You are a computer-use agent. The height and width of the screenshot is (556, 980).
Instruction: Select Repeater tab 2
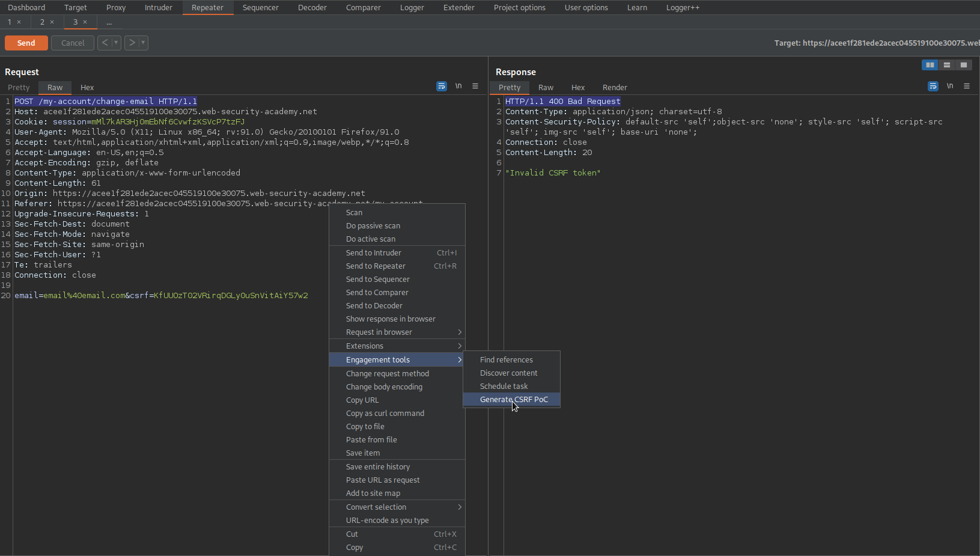[x=42, y=22]
